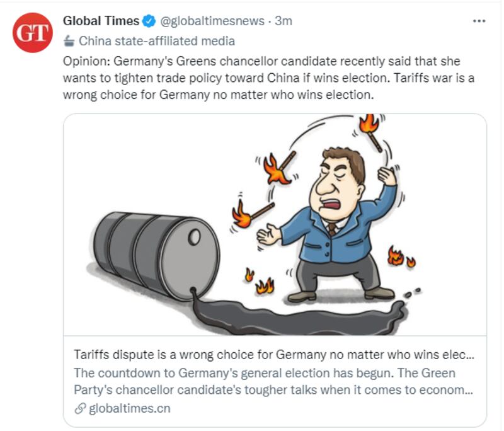Screen dimensions: 504x431
Task: Click the China state-affiliated media label
Action: click(x=157, y=41)
